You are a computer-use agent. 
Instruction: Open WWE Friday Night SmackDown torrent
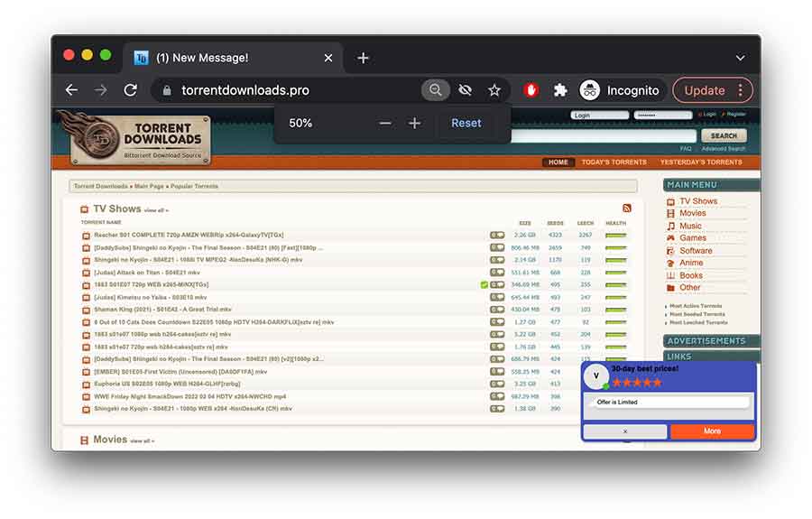190,397
